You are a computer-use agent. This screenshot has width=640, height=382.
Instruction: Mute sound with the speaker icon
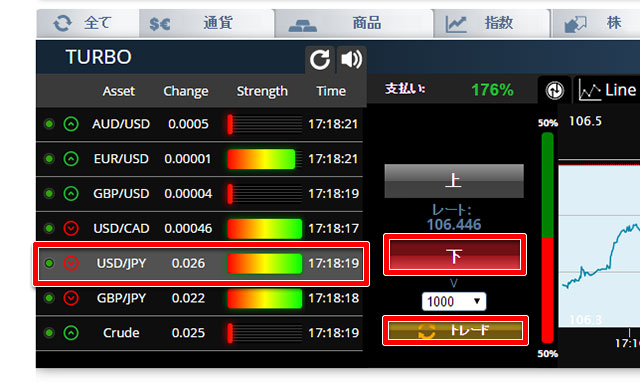point(351,60)
